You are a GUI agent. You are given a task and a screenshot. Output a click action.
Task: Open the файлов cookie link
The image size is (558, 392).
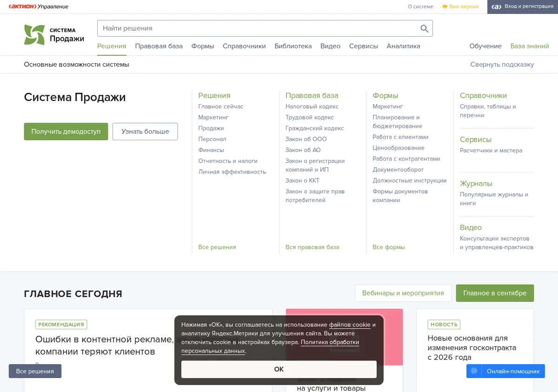point(350,325)
